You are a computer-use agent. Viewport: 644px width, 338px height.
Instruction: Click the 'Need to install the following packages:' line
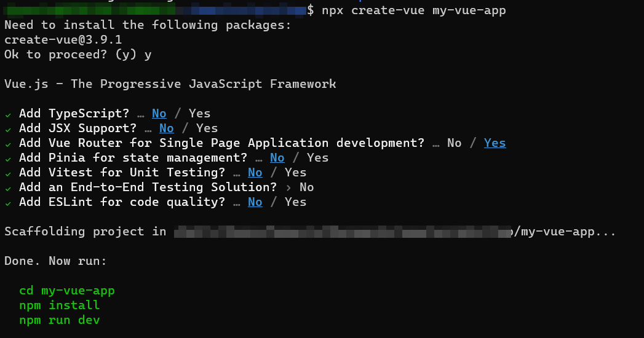coord(148,25)
